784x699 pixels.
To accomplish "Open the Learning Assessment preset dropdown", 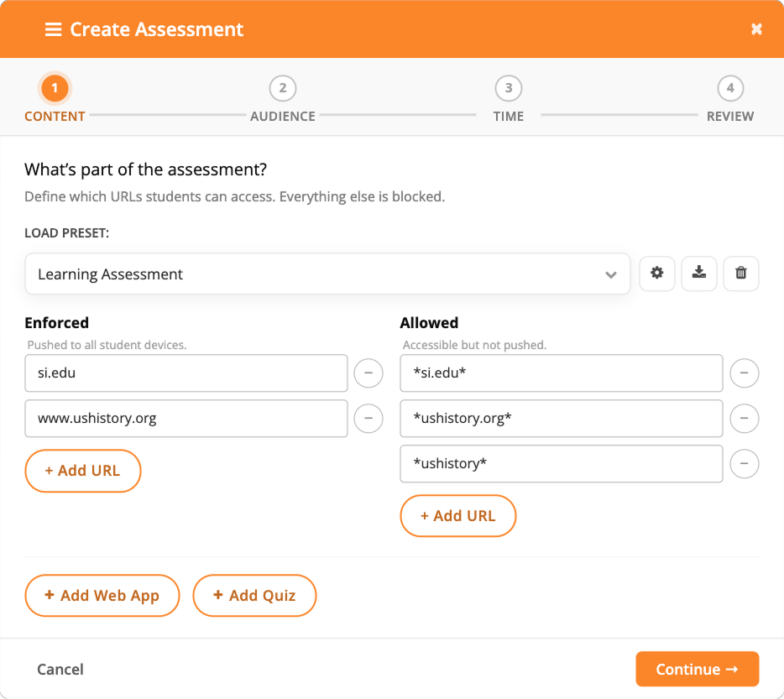I will [x=327, y=274].
